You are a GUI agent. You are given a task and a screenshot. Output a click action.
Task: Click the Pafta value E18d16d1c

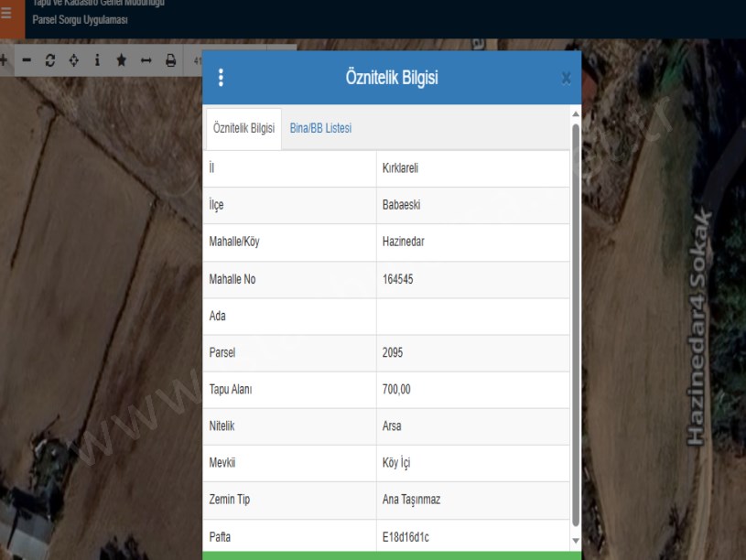tap(472, 537)
